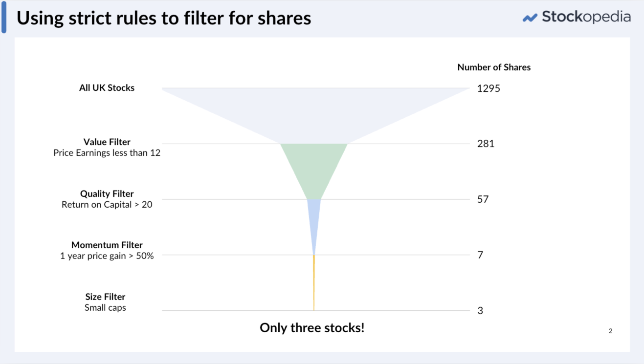Click the "Quality Filter" heading
The image size is (644, 364).
pos(107,194)
